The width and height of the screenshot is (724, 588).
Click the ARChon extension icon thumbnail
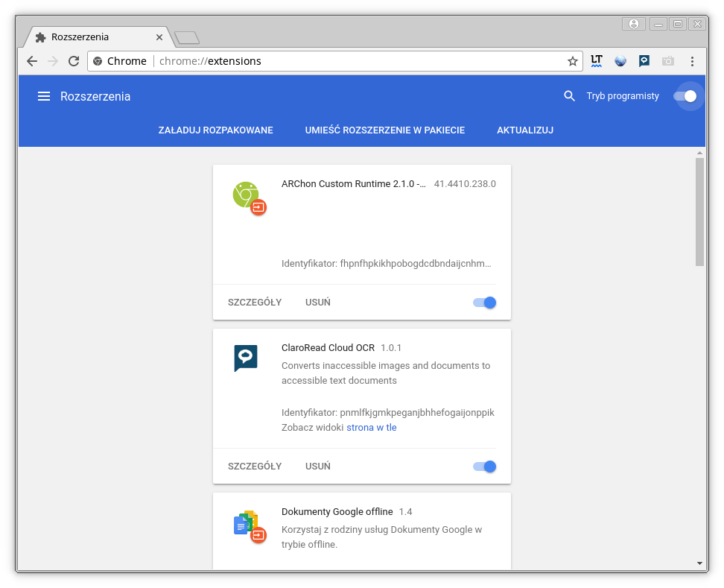point(249,197)
